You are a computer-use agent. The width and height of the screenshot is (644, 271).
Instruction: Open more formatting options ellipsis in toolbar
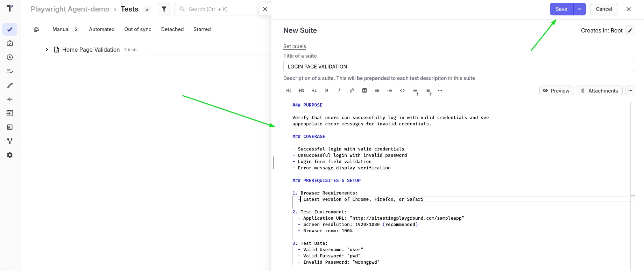click(x=440, y=90)
